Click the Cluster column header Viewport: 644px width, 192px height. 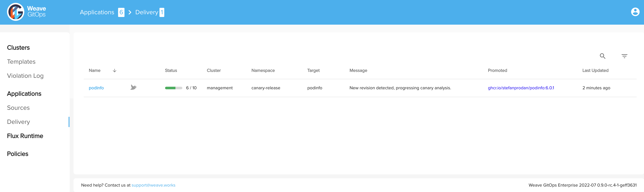[x=214, y=71]
